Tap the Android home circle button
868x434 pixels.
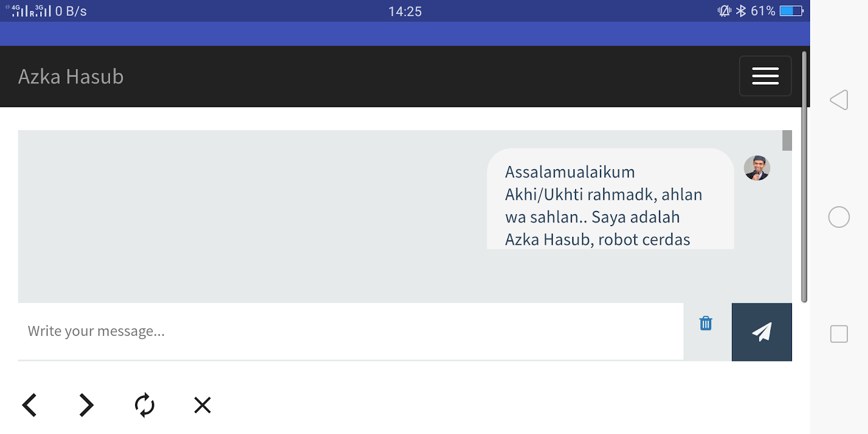[839, 217]
